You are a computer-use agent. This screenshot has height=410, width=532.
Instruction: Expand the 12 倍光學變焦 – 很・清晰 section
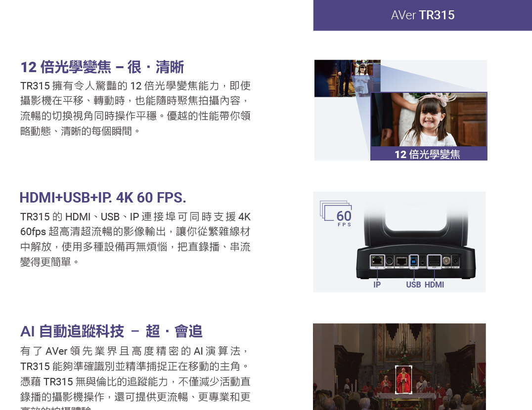click(x=101, y=67)
